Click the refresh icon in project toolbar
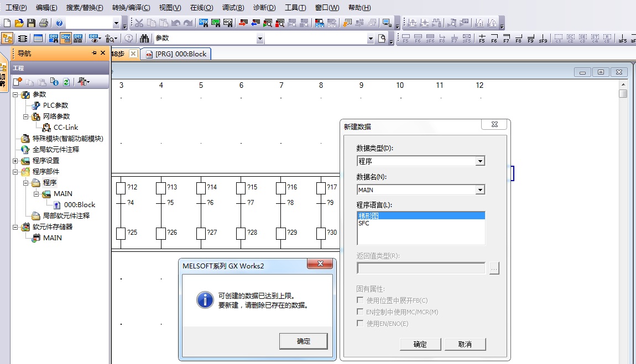The width and height of the screenshot is (636, 364). (x=66, y=82)
